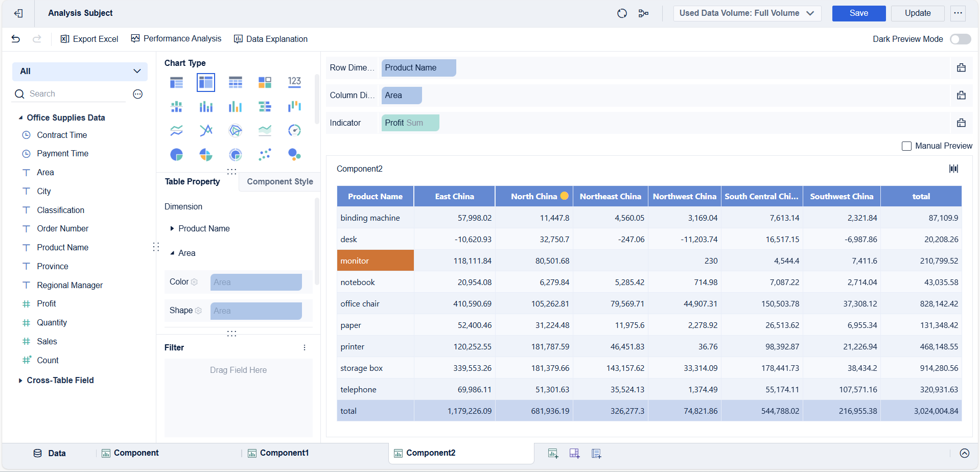This screenshot has height=472, width=980.
Task: Click the Export Excel button
Action: (x=89, y=39)
